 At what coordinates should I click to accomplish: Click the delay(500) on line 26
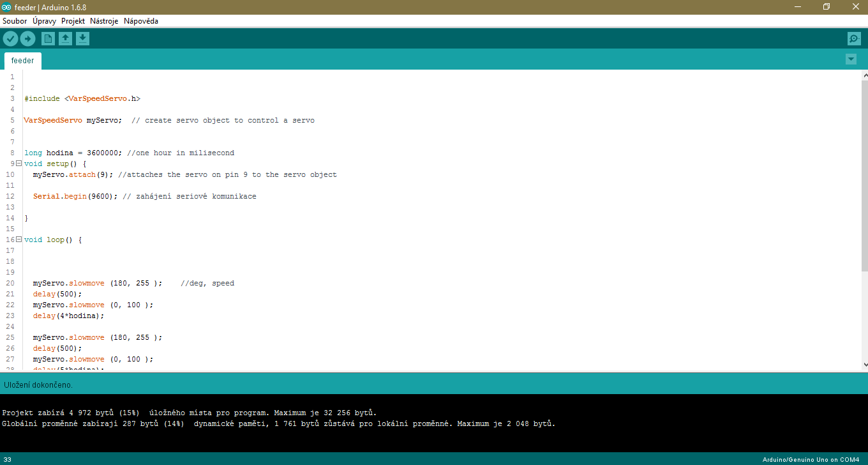pyautogui.click(x=58, y=348)
